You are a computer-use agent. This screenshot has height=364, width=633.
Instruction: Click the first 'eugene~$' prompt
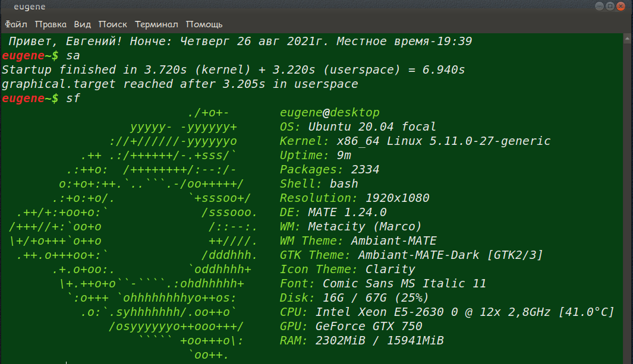[30, 56]
